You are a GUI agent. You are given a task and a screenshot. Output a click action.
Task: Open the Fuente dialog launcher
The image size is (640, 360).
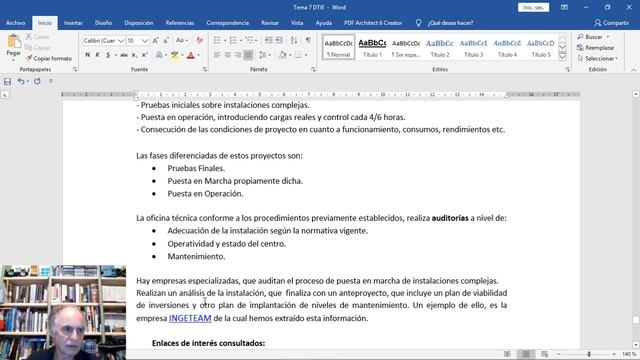coord(204,69)
